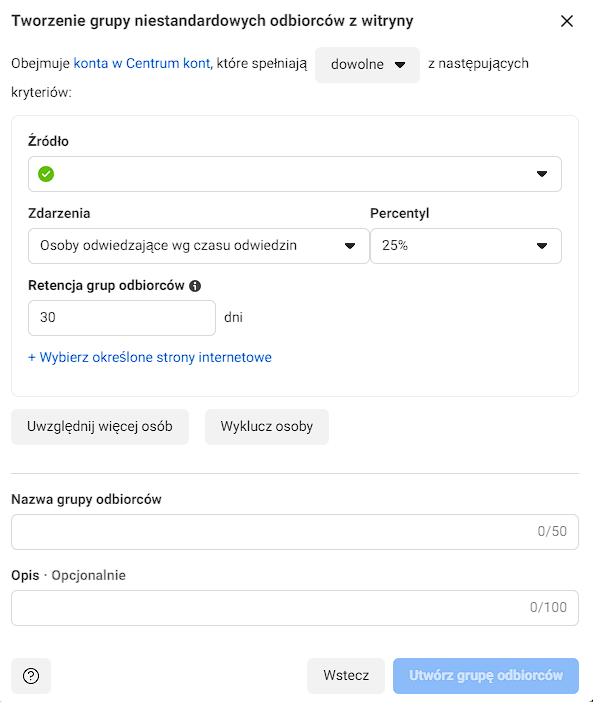Open the Percentyl 25% dropdown
Screen dimensions: 593x702
tap(465, 246)
